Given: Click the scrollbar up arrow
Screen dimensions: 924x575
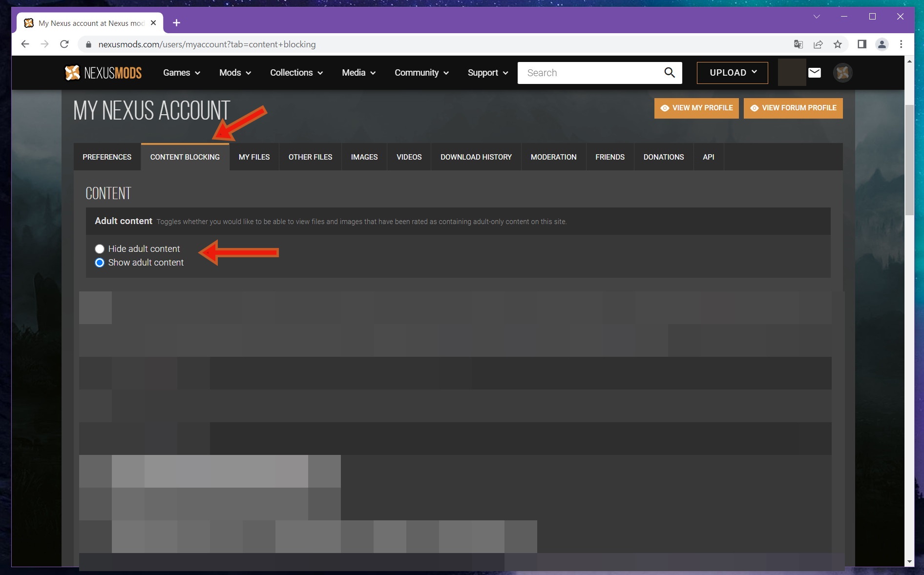Looking at the screenshot, I should tap(909, 61).
